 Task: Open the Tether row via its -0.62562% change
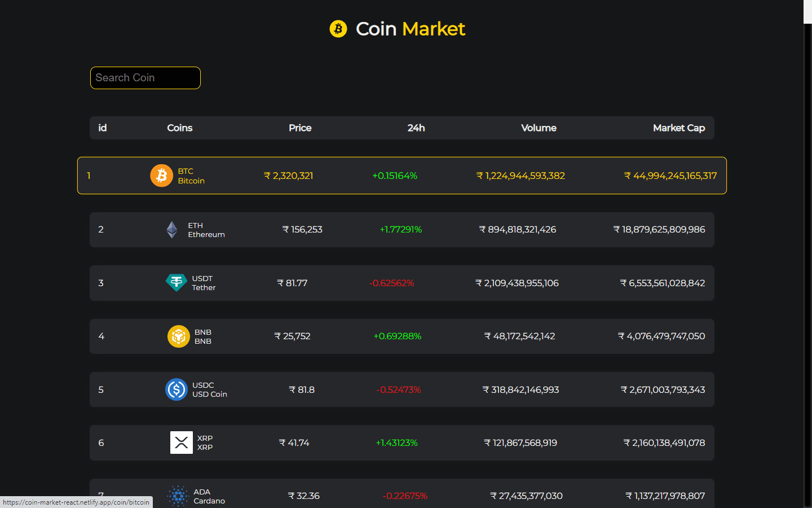click(x=391, y=283)
